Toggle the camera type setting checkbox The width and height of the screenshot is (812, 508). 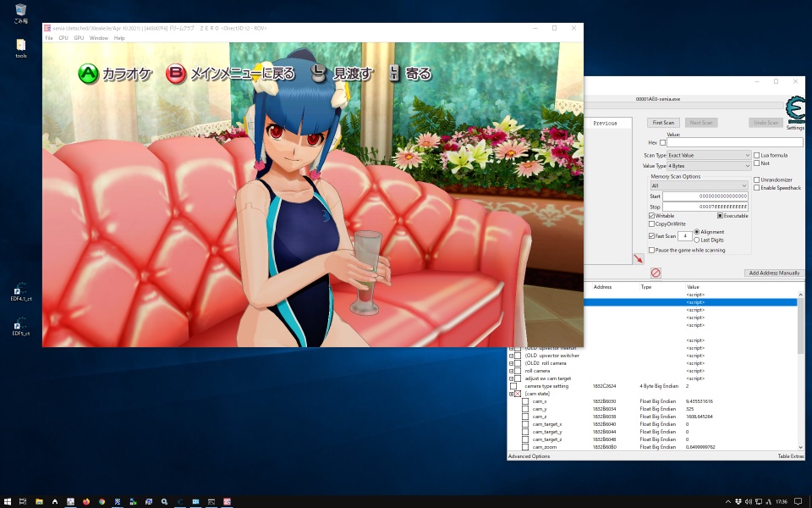pyautogui.click(x=513, y=386)
